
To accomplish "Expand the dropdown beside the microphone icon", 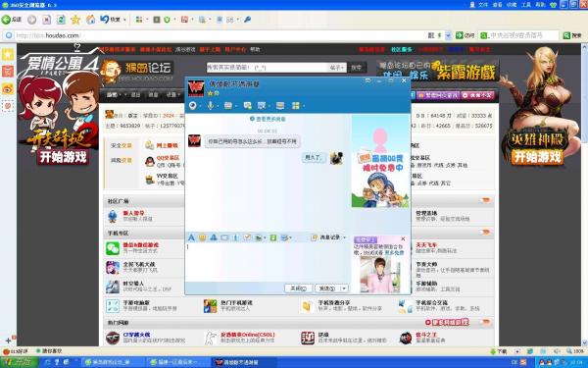I will 218,106.
